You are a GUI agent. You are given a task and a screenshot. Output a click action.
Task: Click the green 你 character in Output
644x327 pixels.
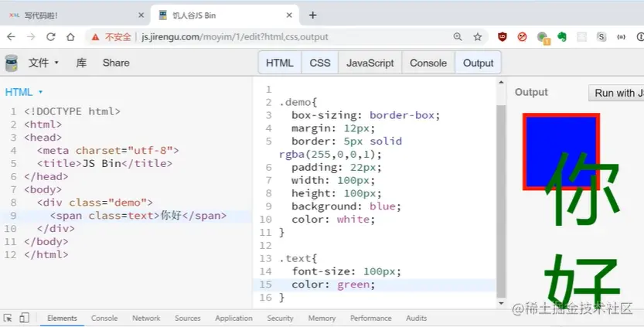[582, 190]
